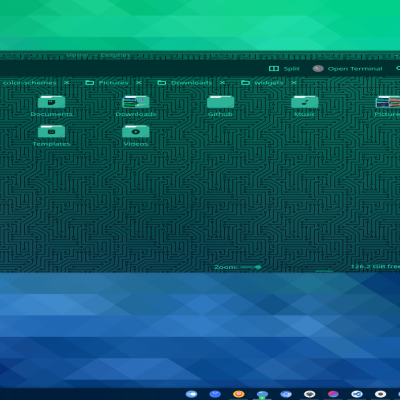The width and height of the screenshot is (400, 400).
Task: Click the Split view button
Action: [x=284, y=69]
